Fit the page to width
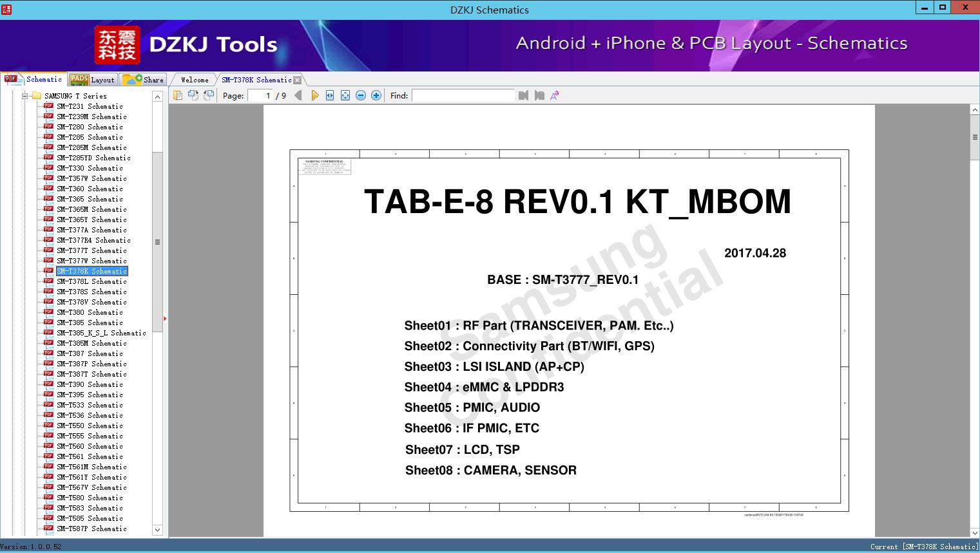The image size is (980, 553). pyautogui.click(x=330, y=95)
